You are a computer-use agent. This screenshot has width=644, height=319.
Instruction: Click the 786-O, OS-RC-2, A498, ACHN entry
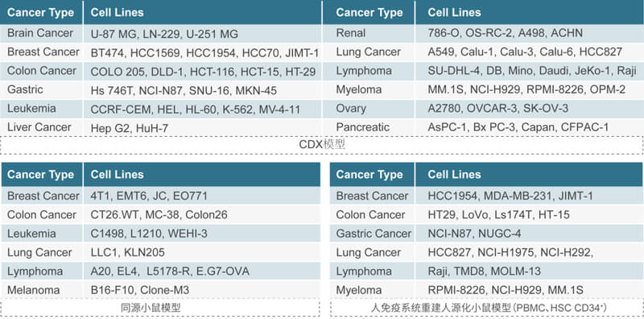[506, 33]
